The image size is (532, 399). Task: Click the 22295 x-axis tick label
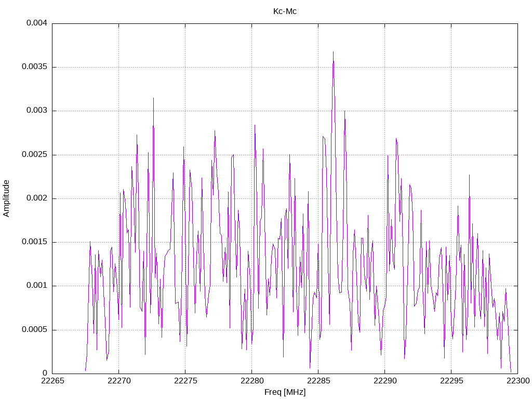click(x=451, y=381)
